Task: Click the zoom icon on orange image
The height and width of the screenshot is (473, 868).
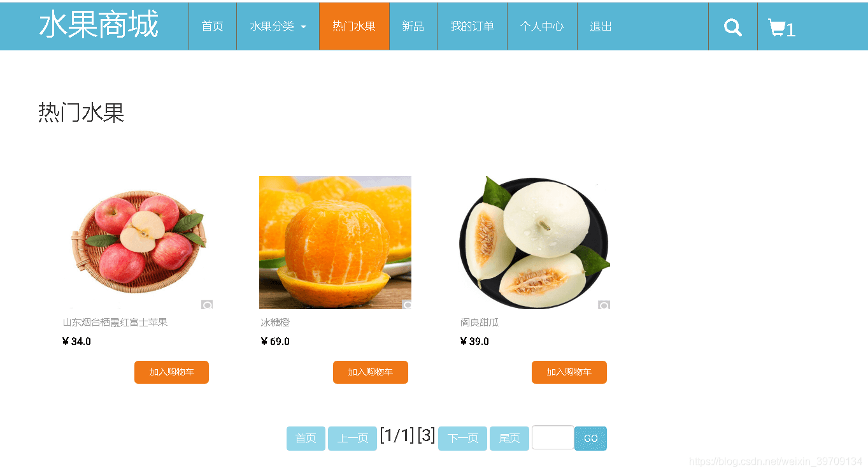Action: pyautogui.click(x=406, y=305)
